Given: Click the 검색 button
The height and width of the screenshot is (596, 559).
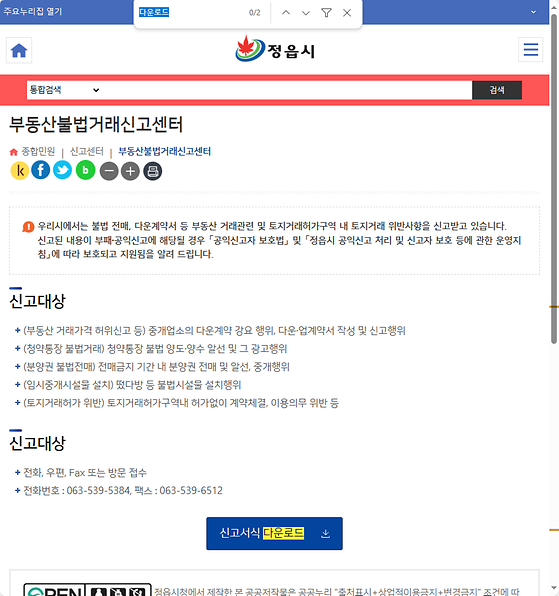Looking at the screenshot, I should click(497, 90).
